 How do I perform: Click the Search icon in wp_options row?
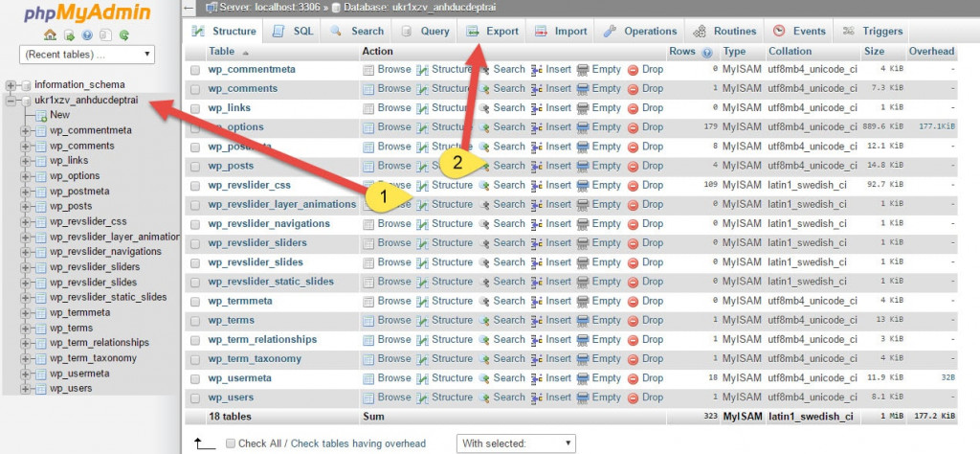click(484, 127)
